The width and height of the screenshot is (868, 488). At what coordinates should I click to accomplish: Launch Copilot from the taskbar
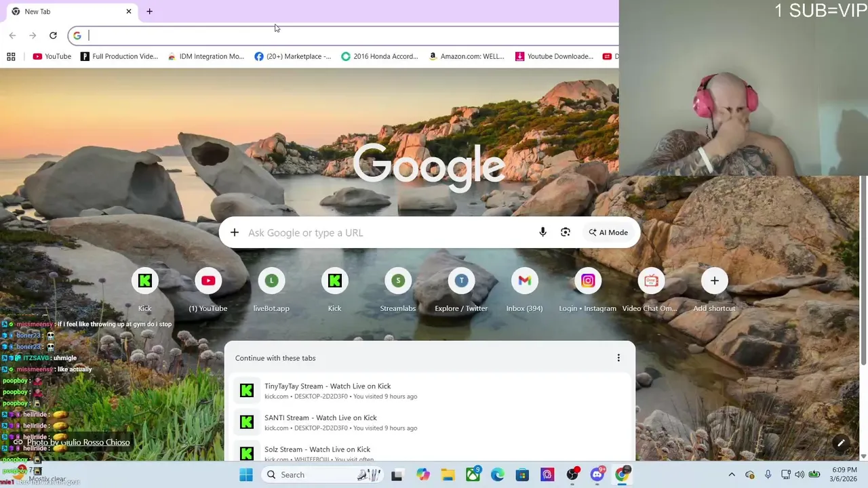click(423, 474)
